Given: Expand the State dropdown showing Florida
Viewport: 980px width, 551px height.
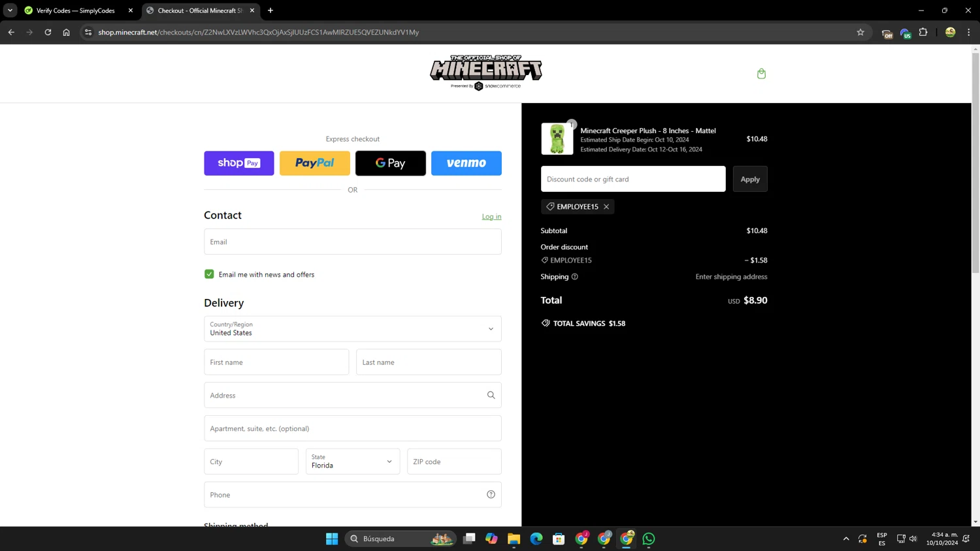Looking at the screenshot, I should [353, 462].
